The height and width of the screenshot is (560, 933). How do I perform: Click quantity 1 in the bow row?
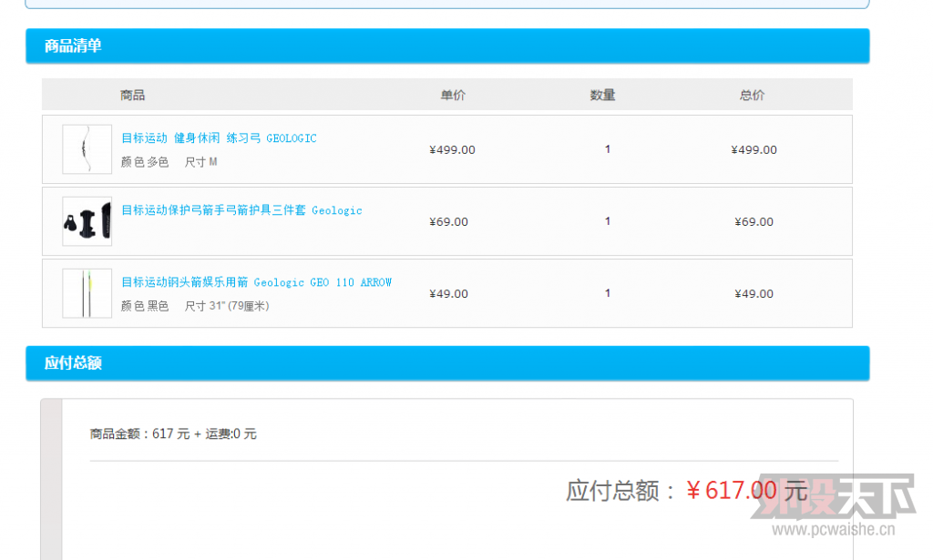tap(608, 149)
